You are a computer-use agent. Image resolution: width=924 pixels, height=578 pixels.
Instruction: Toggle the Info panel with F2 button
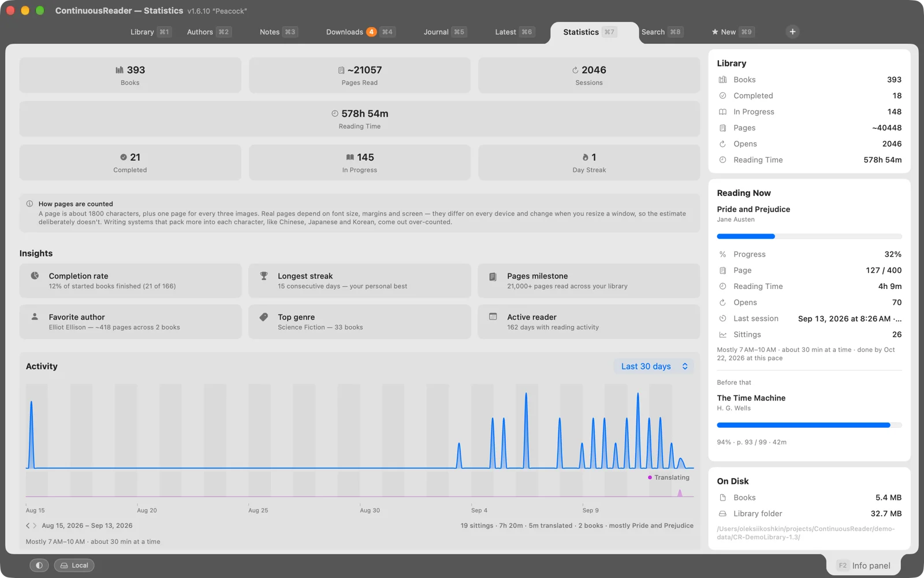click(x=864, y=565)
